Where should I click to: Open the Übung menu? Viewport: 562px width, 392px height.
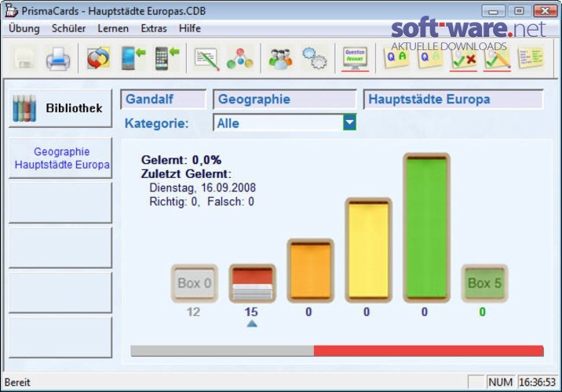(24, 28)
